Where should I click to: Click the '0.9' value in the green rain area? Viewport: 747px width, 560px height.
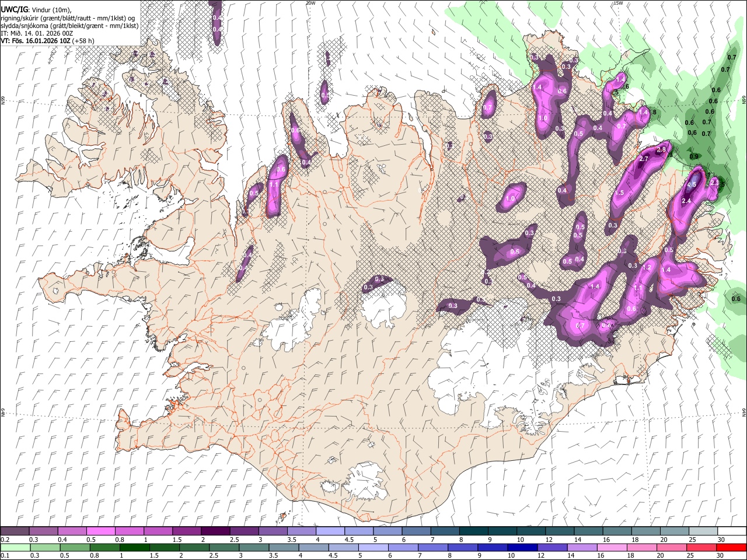click(694, 156)
